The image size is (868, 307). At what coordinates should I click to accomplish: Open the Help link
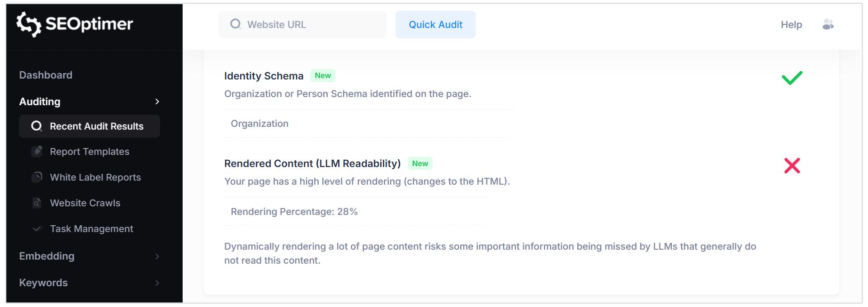coord(791,24)
